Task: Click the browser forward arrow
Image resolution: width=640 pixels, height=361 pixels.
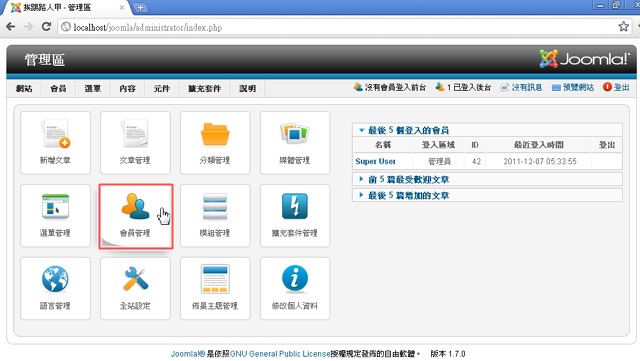Action: 28,27
